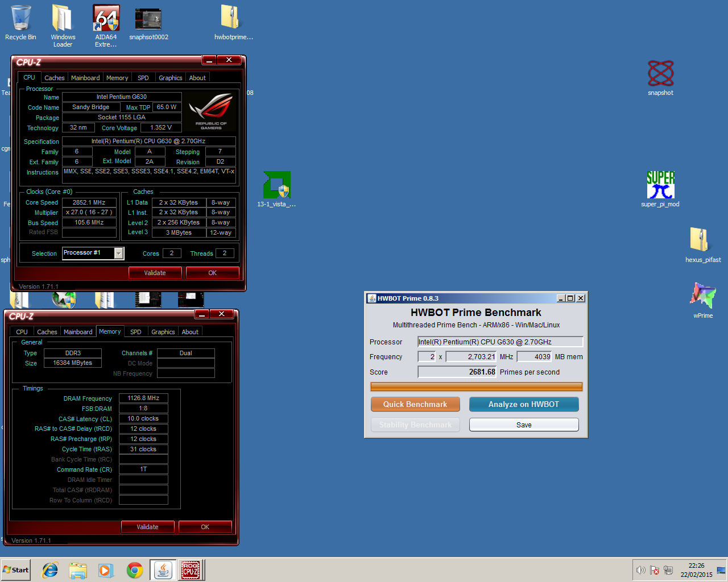Open the SPD tab in upper CPU-Z window
This screenshot has width=728, height=582.
143,78
